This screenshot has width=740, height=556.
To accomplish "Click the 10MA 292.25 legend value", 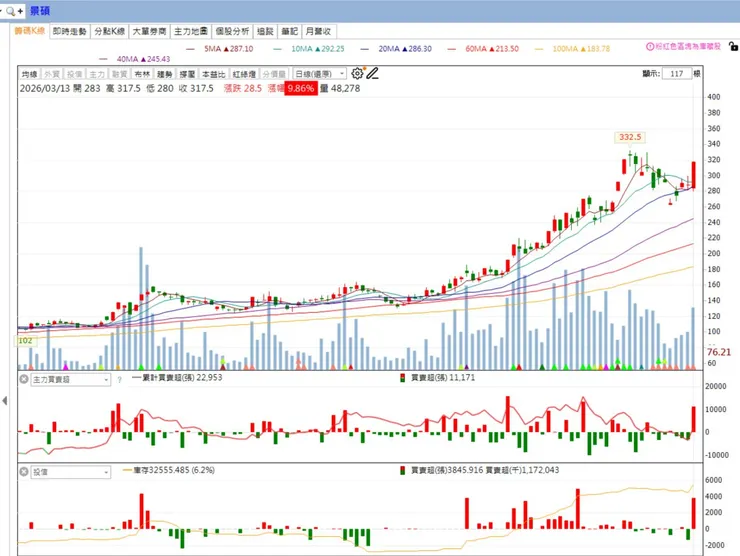I will point(318,49).
